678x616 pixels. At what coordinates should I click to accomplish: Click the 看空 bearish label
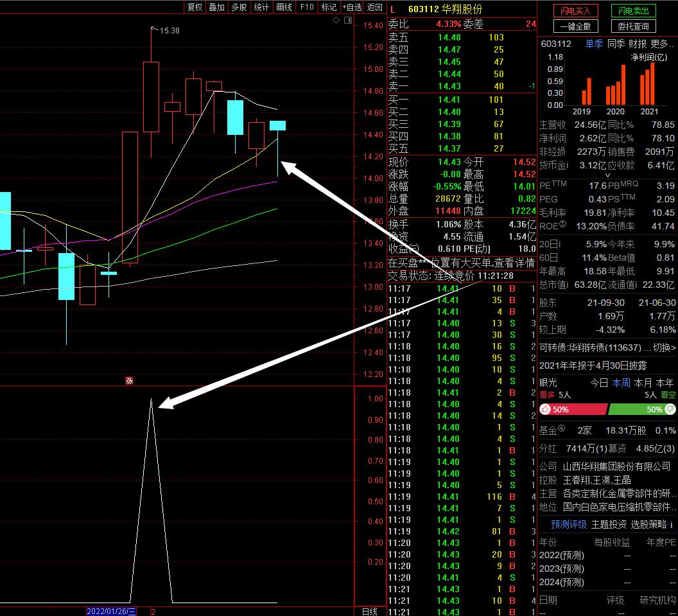[x=668, y=395]
